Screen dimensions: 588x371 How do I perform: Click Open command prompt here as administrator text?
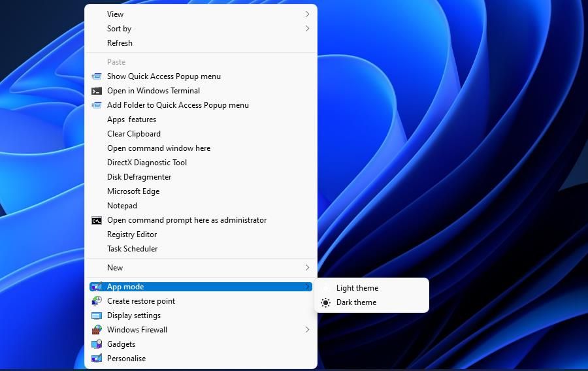pyautogui.click(x=187, y=220)
